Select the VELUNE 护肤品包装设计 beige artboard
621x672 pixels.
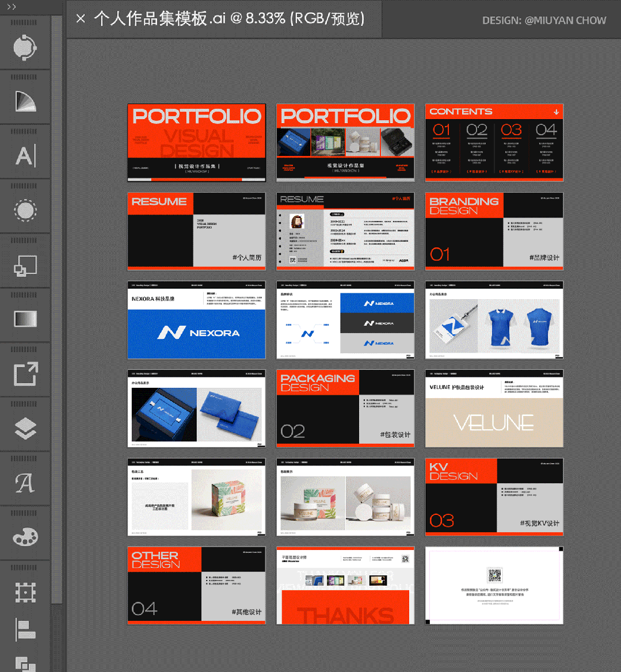click(494, 408)
